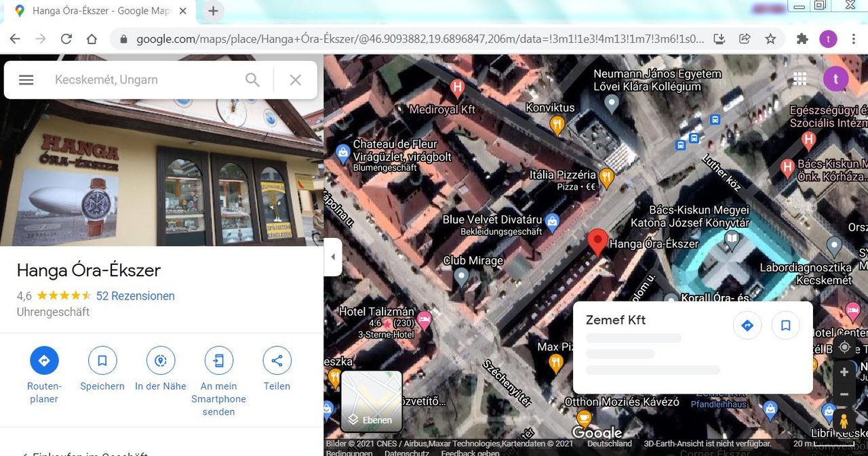
Task: Open the Google account avatar on the map
Action: [x=836, y=79]
